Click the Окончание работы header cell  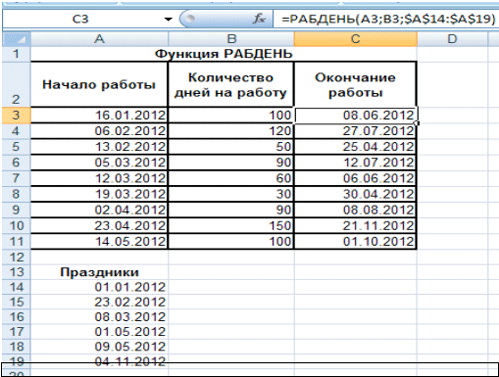point(355,84)
